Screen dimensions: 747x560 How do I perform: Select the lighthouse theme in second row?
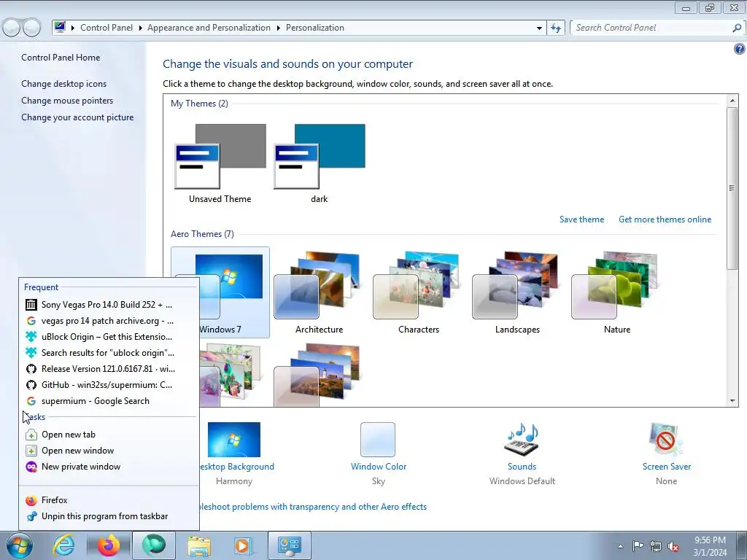[320, 375]
